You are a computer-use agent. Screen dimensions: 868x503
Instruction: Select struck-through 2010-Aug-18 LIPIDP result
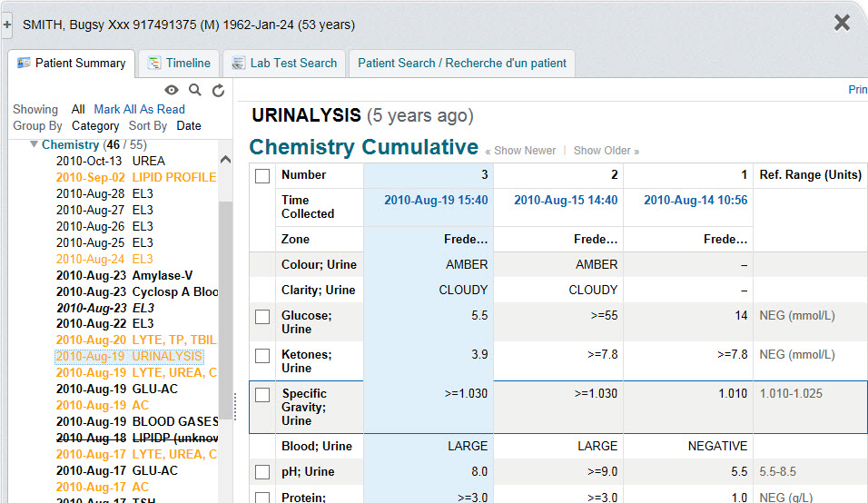pyautogui.click(x=137, y=439)
